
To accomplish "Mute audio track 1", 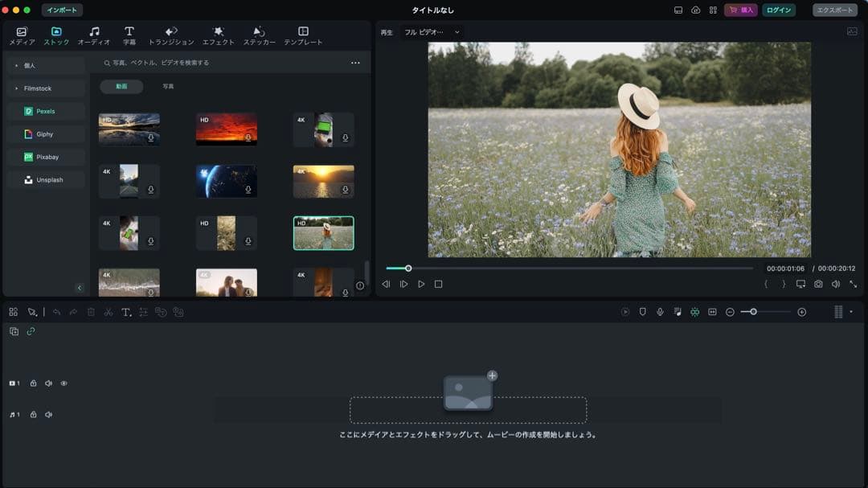I will (48, 415).
